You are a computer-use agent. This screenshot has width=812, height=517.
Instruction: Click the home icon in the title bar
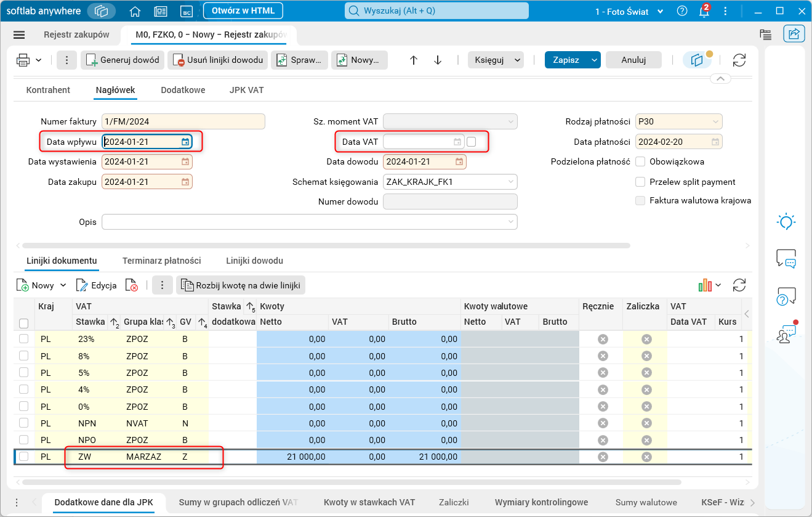coord(135,11)
